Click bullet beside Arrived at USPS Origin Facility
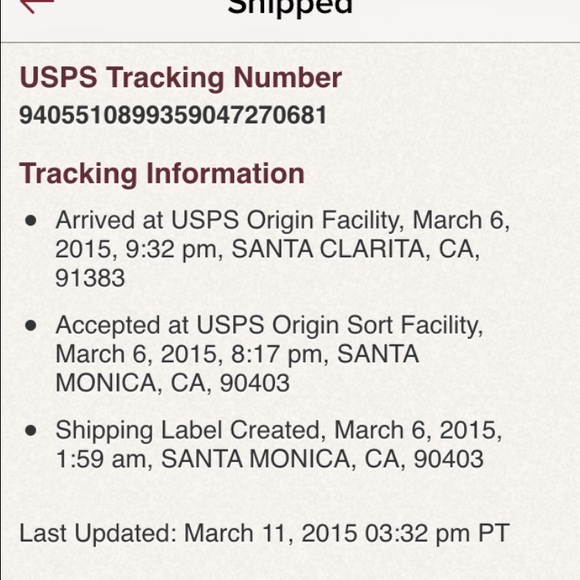 click(x=31, y=220)
